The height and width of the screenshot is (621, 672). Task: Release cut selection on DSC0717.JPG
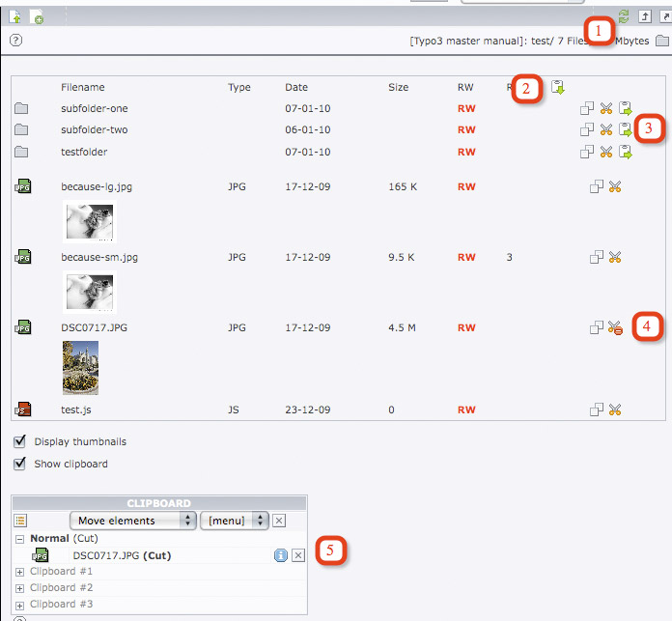615,328
